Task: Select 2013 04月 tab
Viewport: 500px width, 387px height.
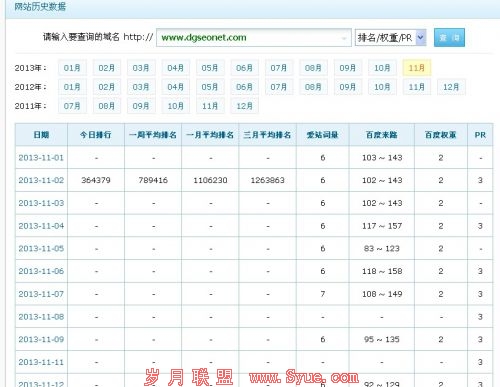Action: [176, 68]
